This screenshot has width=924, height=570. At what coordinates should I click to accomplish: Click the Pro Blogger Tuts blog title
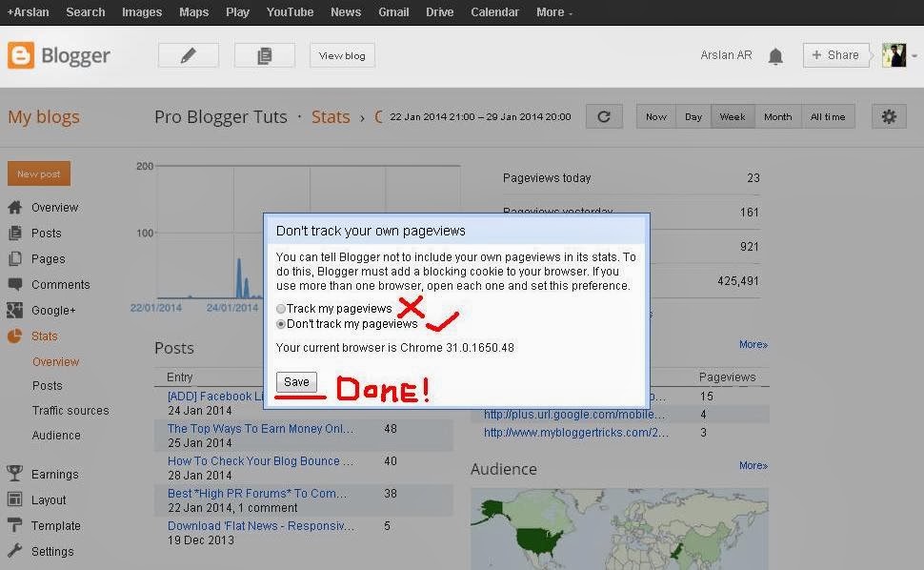click(221, 116)
